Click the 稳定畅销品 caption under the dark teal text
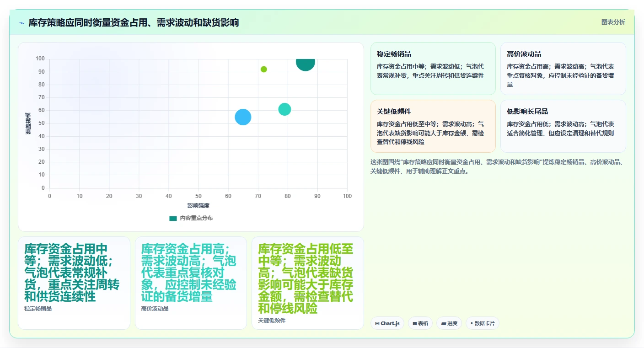This screenshot has height=348, width=644. (x=38, y=309)
